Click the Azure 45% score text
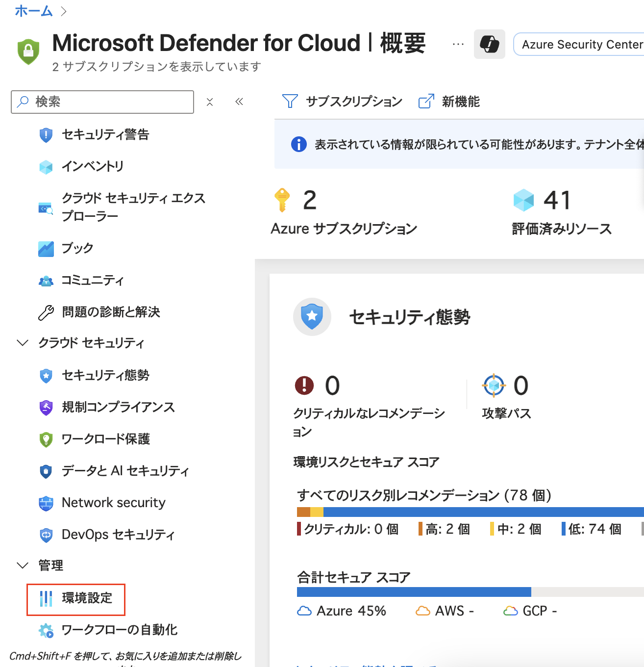This screenshot has height=667, width=644. point(351,611)
